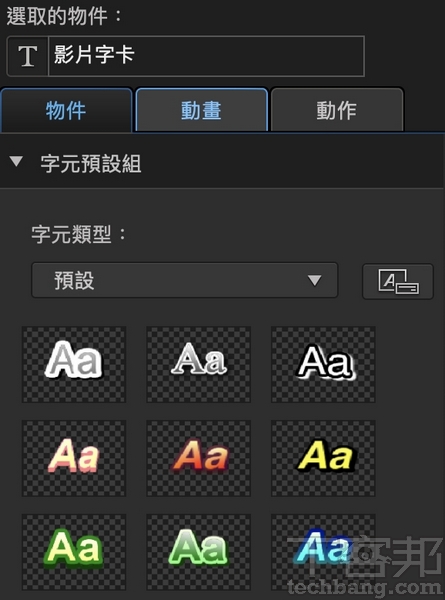The height and width of the screenshot is (600, 445).
Task: Click the 字元類型 label
Action: point(79,234)
